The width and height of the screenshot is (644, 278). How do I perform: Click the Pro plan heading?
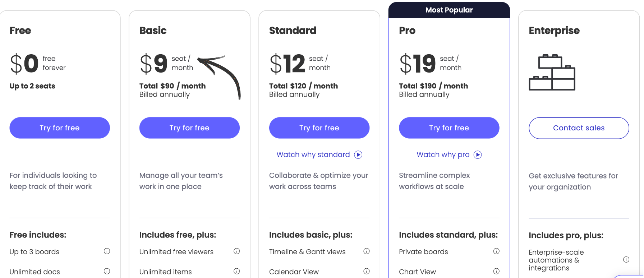click(407, 31)
